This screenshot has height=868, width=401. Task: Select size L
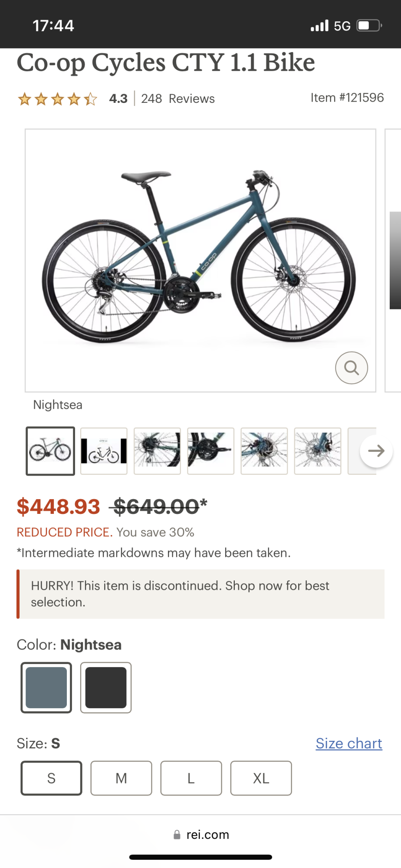click(191, 778)
